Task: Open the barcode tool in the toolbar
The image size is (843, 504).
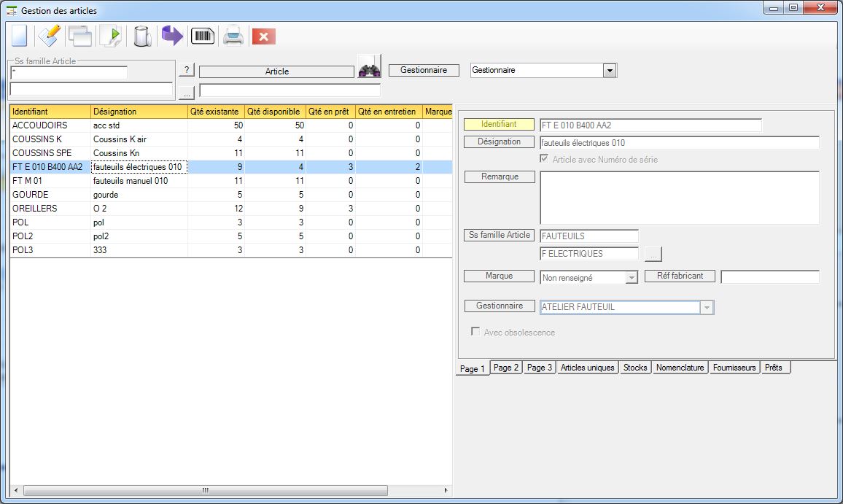Action: coord(203,36)
